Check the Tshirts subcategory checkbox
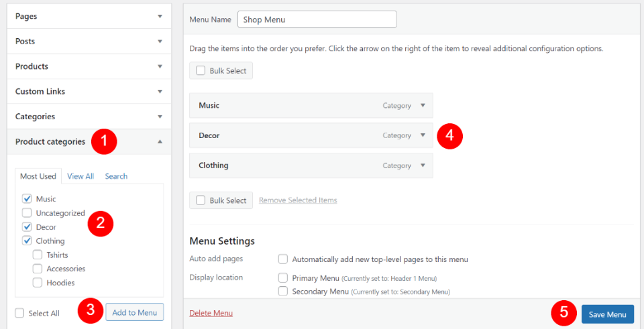Image resolution: width=644 pixels, height=329 pixels. (x=38, y=255)
